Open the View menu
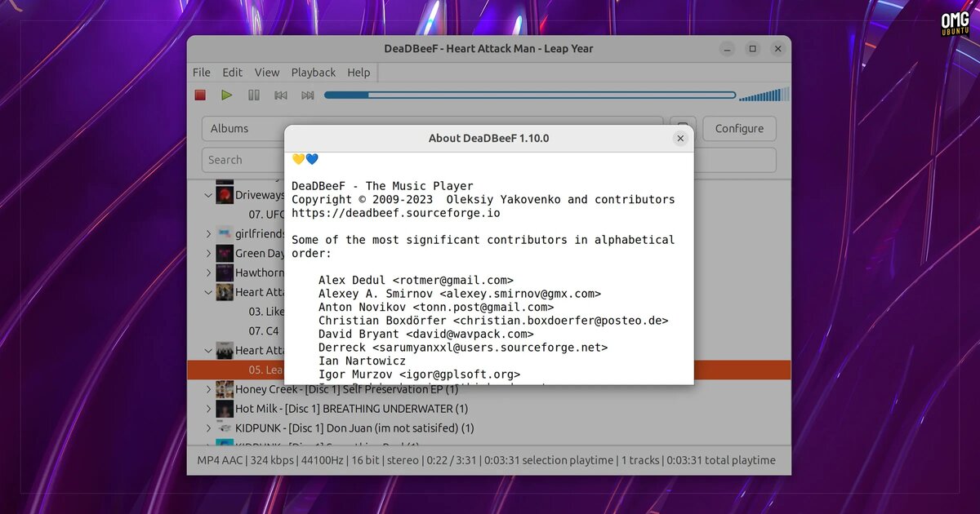980x514 pixels. coord(266,72)
